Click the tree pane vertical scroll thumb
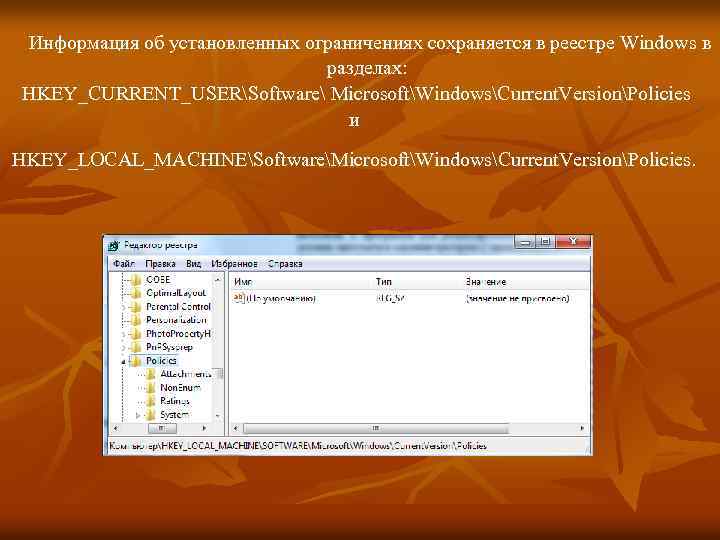This screenshot has height=540, width=720. coord(219,374)
